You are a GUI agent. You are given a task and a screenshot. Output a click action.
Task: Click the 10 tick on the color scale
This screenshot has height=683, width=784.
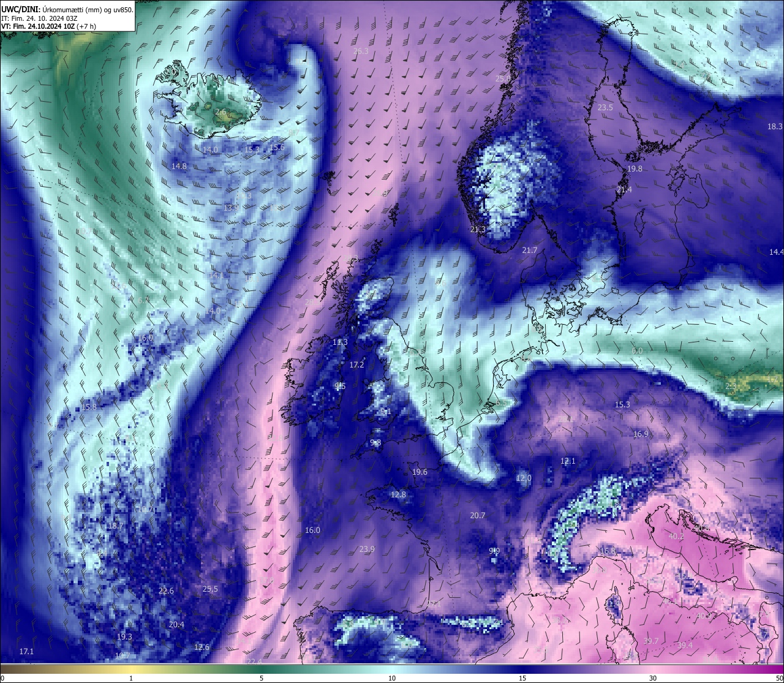pyautogui.click(x=392, y=678)
